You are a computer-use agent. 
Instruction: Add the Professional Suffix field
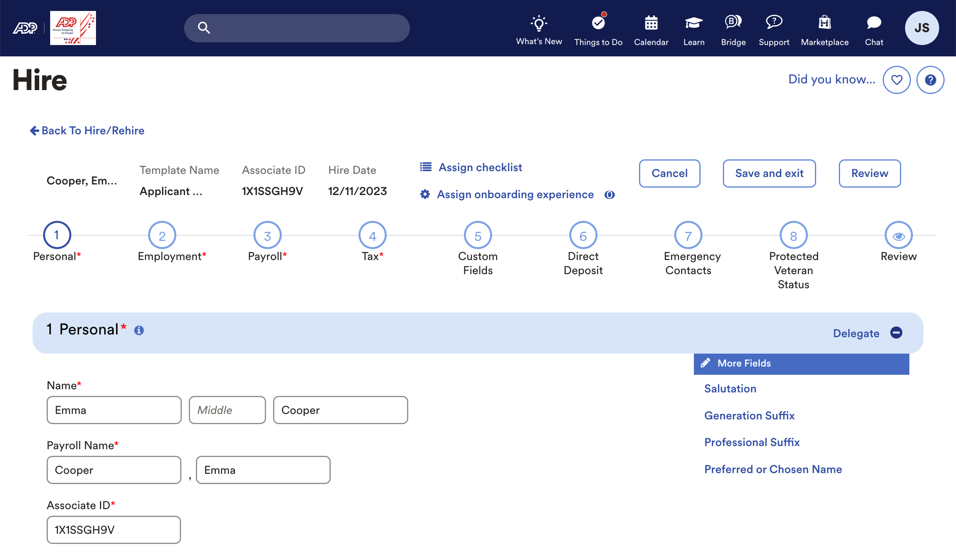point(752,442)
